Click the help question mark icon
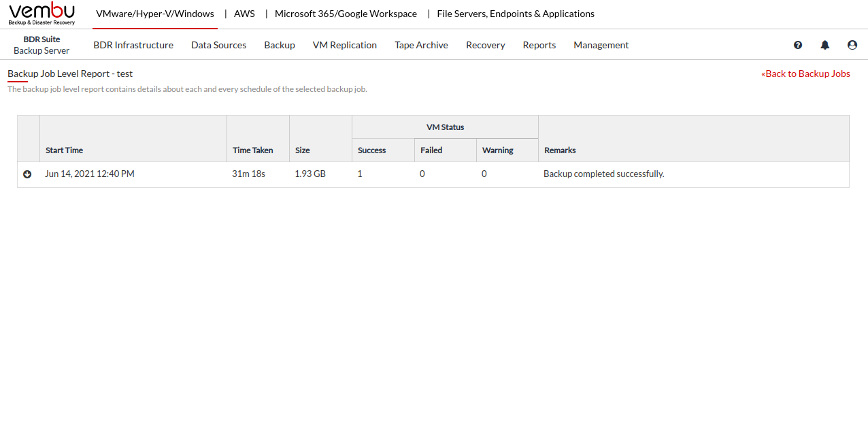The width and height of the screenshot is (868, 435). click(x=798, y=45)
